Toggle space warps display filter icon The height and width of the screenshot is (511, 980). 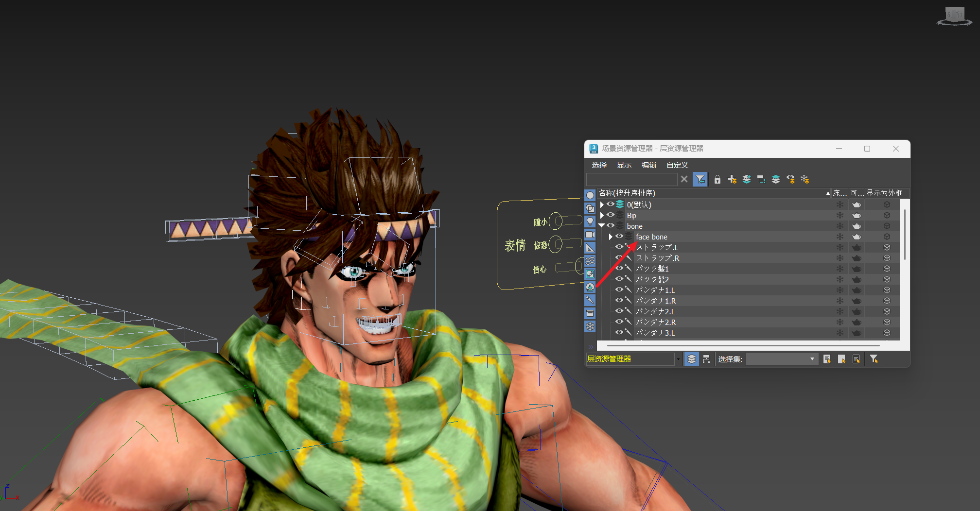pyautogui.click(x=590, y=261)
